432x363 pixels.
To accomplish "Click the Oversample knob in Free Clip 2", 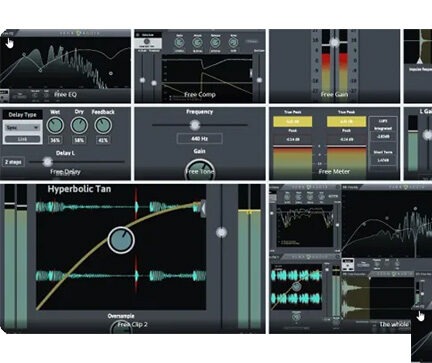I will tap(121, 328).
